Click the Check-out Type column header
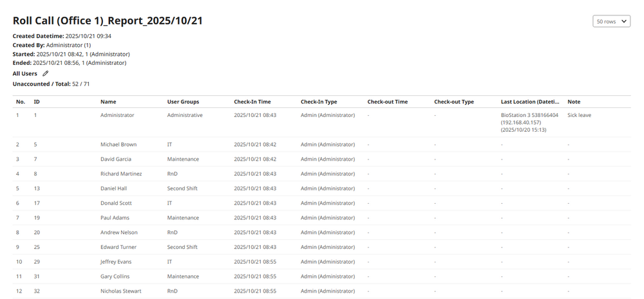644x299 pixels. click(x=453, y=102)
